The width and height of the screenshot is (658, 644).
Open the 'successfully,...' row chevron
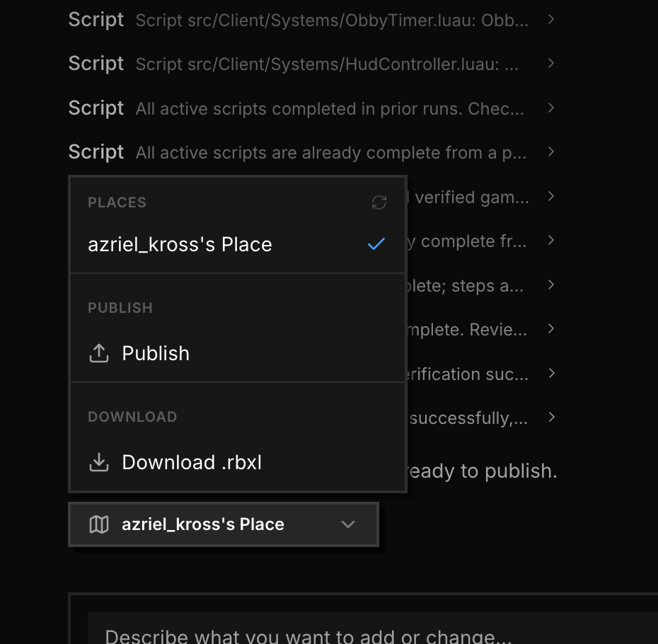point(551,417)
